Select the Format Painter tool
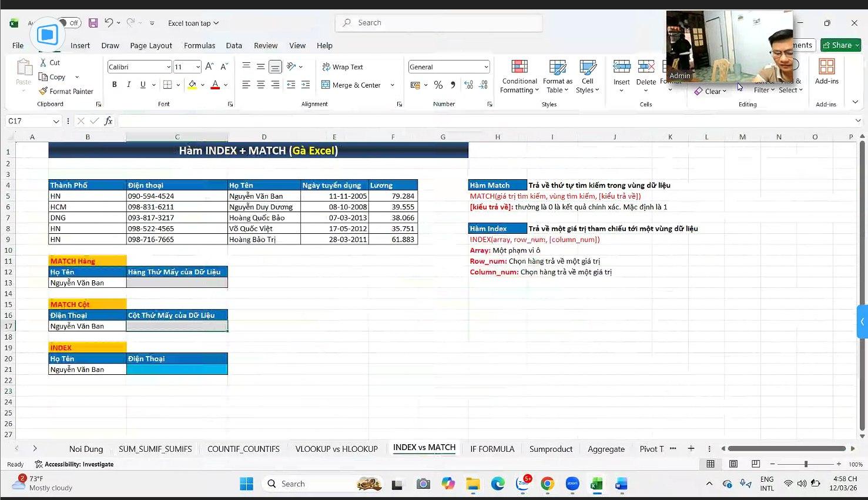This screenshot has width=868, height=500. (x=66, y=91)
